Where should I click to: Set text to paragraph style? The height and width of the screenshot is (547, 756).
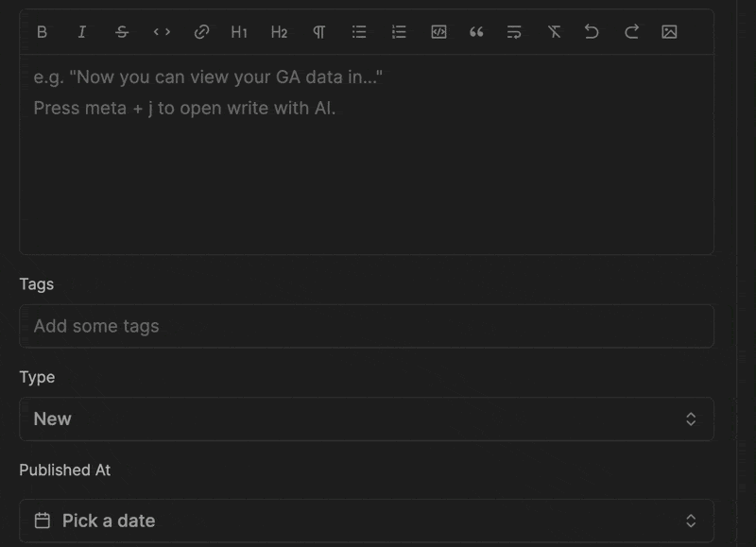coord(319,32)
